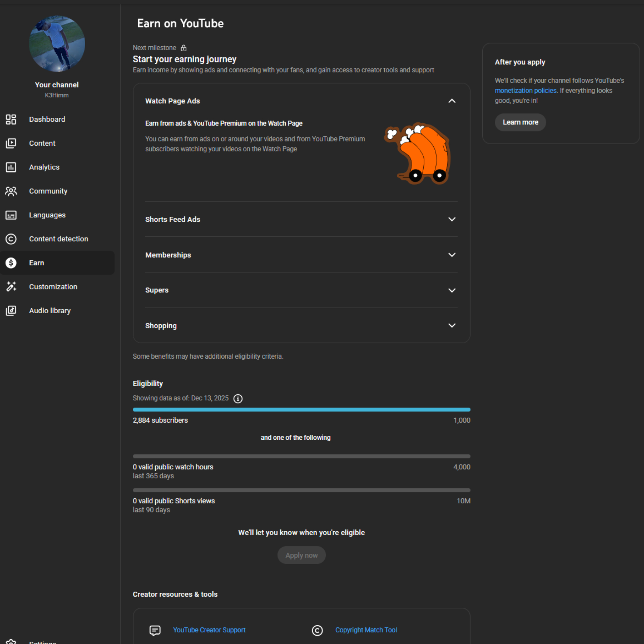644x644 pixels.
Task: Click the Learn more button
Action: pos(520,122)
